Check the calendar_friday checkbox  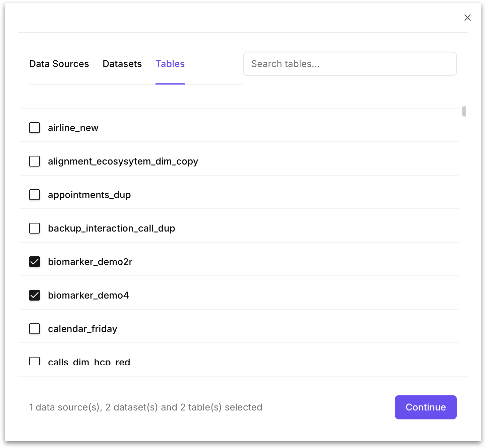pyautogui.click(x=35, y=329)
